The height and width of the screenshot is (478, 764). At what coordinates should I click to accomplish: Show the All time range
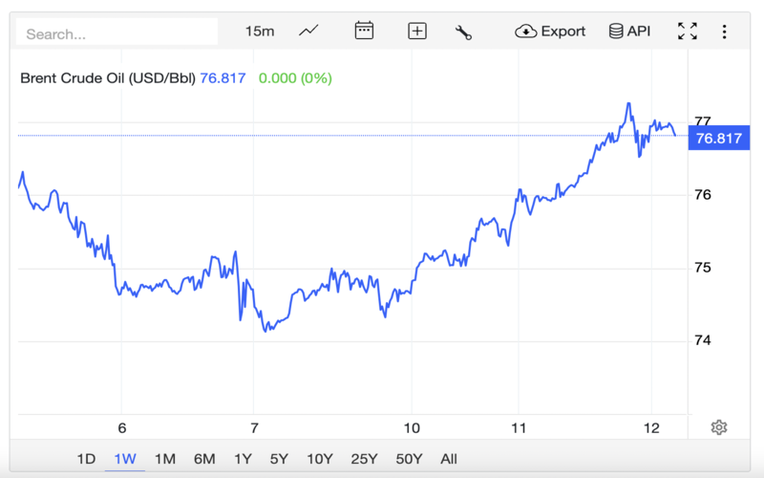coord(449,459)
